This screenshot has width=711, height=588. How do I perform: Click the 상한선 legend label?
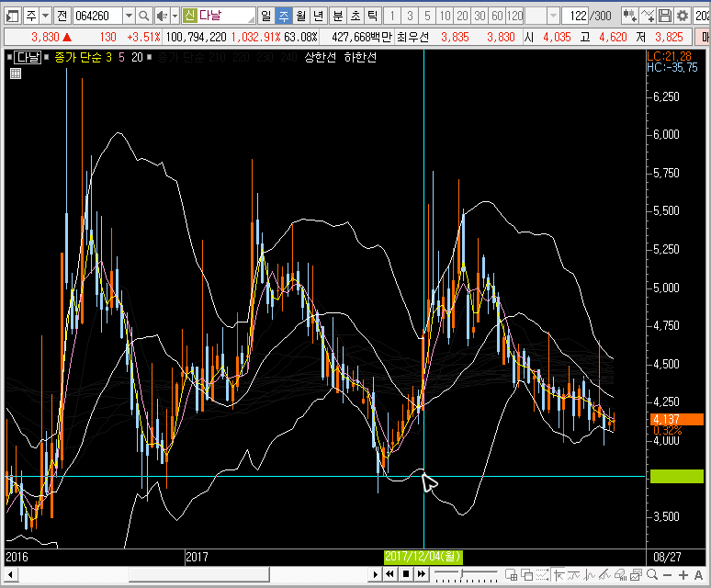click(x=320, y=58)
